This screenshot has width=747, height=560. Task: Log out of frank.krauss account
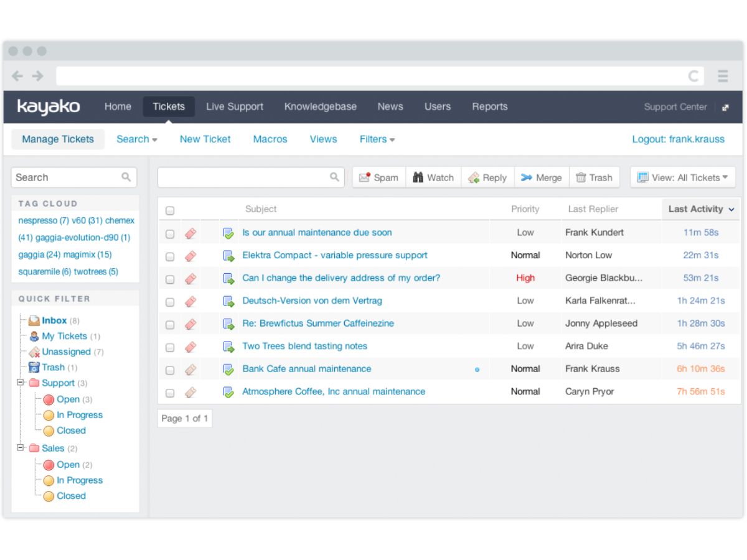pyautogui.click(x=679, y=139)
